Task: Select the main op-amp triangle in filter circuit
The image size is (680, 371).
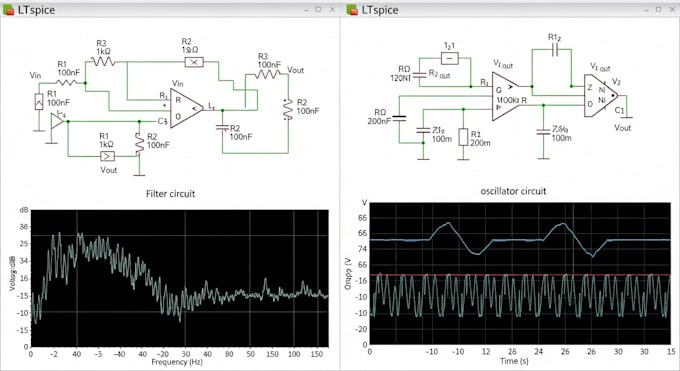Action: click(x=186, y=108)
